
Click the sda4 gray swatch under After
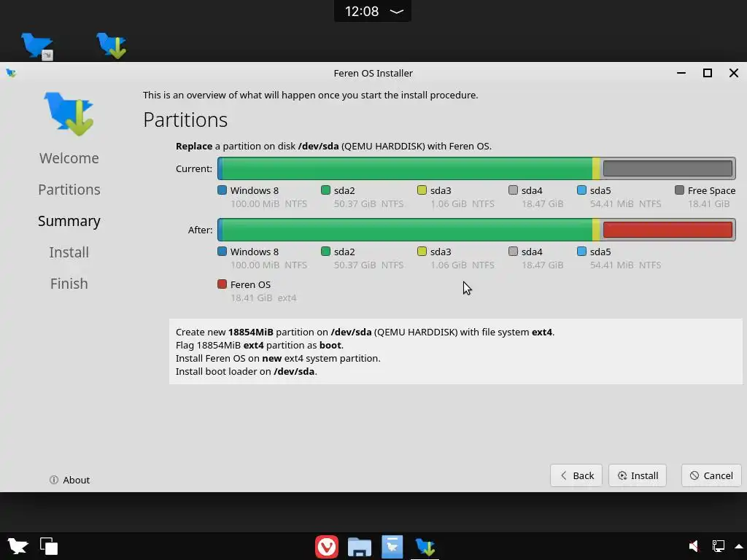(x=513, y=251)
